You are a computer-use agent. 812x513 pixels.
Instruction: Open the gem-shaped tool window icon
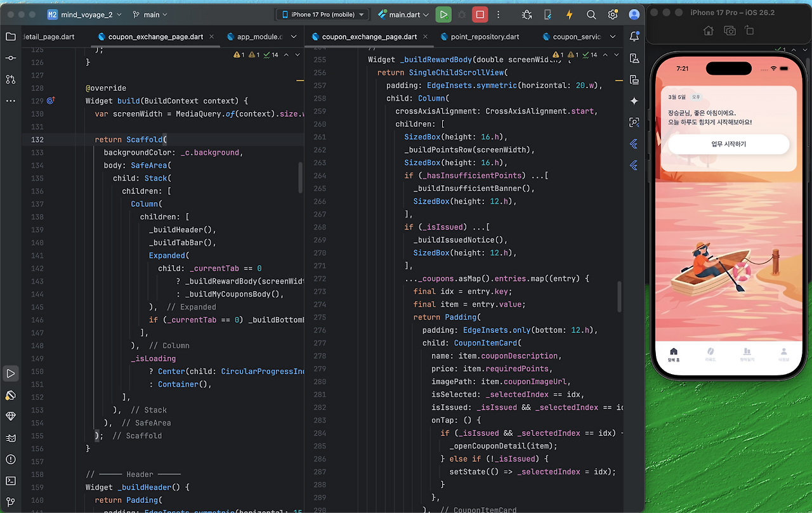point(11,417)
